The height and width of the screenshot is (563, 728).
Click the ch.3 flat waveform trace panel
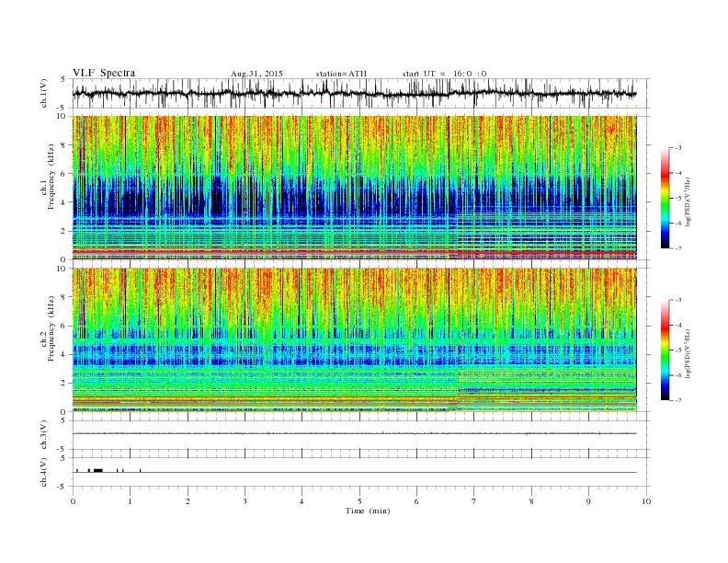tap(360, 435)
